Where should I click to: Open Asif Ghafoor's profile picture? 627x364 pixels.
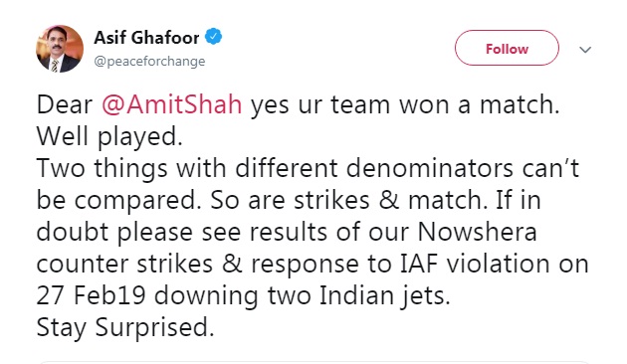pos(60,49)
